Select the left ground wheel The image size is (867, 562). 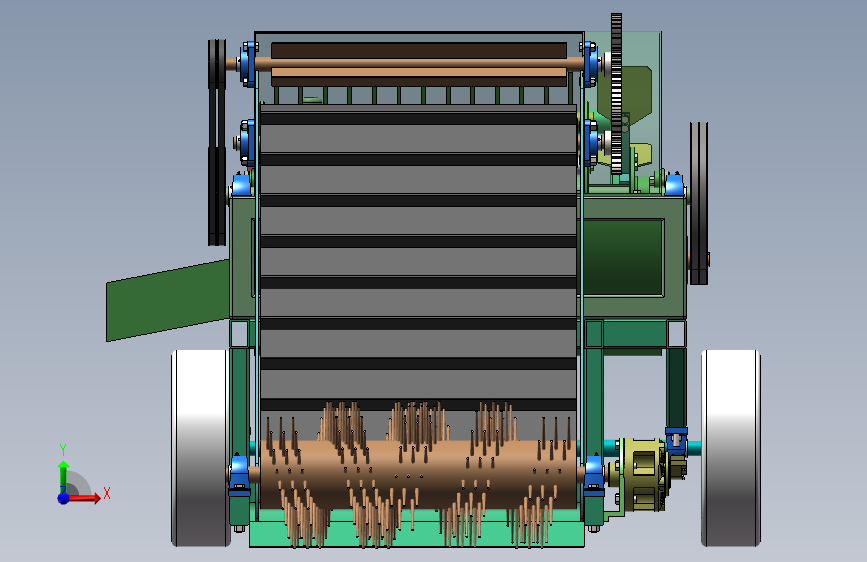pos(200,448)
